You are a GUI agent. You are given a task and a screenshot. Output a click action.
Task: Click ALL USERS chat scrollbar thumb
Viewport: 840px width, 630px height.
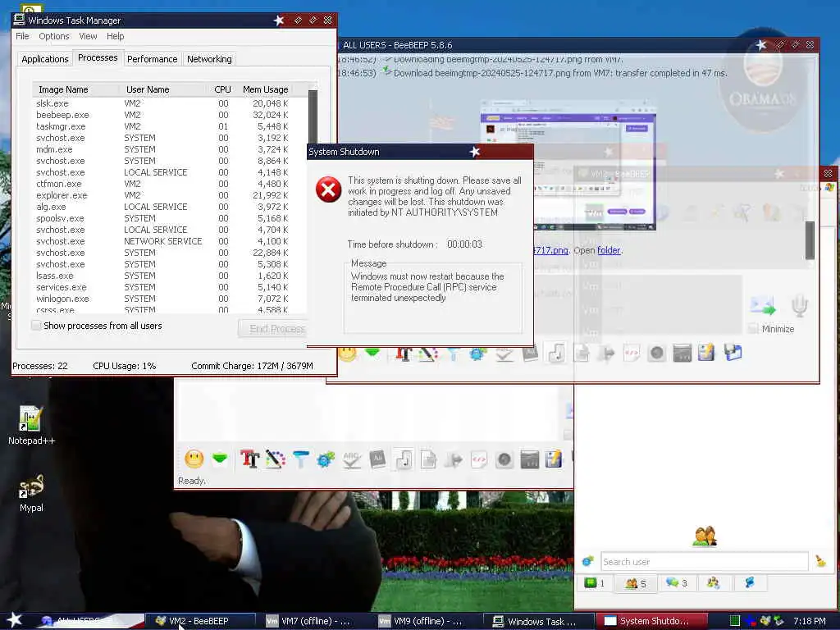(810, 240)
